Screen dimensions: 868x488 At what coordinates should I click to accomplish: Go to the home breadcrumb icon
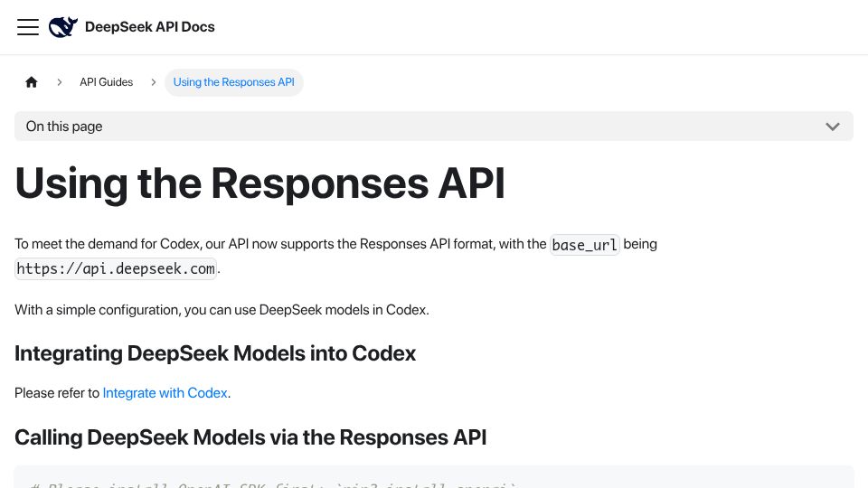tap(32, 82)
